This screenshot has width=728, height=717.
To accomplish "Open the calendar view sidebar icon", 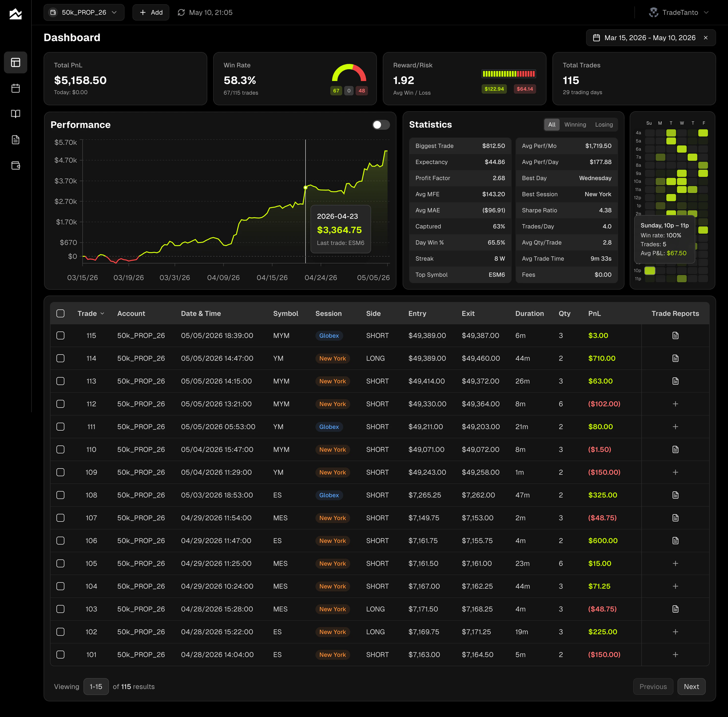I will [15, 88].
